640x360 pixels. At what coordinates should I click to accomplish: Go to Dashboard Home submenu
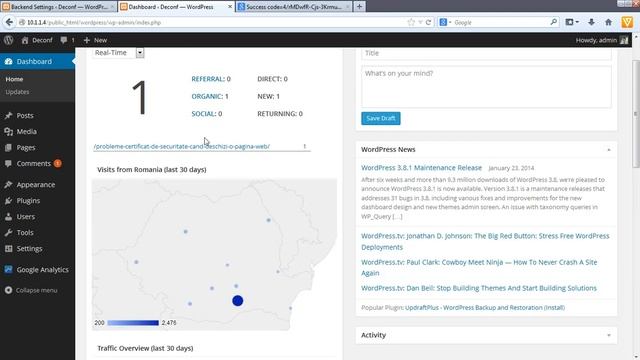click(14, 79)
